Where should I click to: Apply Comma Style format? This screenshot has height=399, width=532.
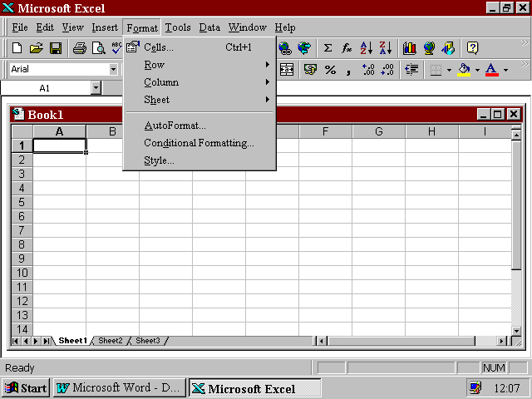click(348, 71)
